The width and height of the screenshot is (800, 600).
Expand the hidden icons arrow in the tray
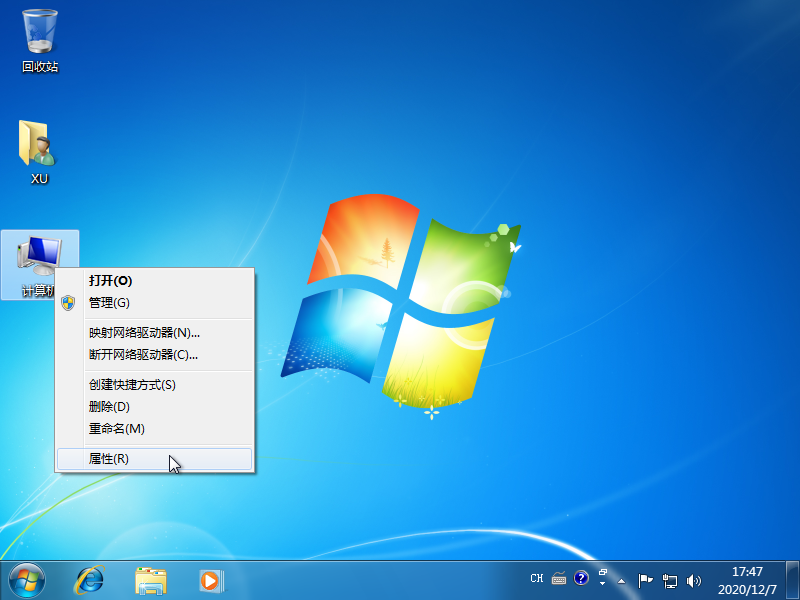[x=622, y=581]
